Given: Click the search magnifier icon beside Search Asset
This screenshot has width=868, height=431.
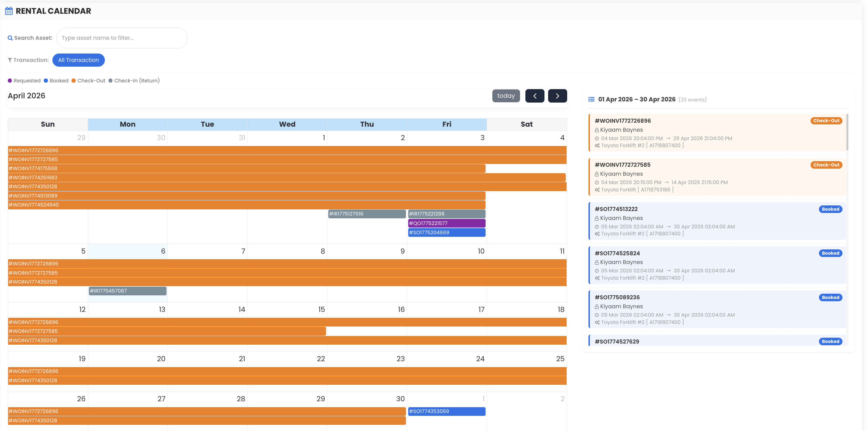Looking at the screenshot, I should click(x=10, y=38).
